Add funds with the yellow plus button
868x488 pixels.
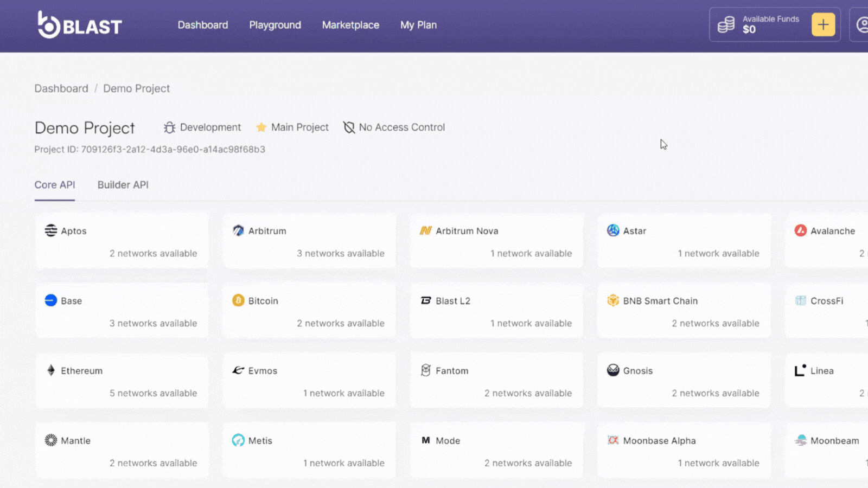[823, 24]
